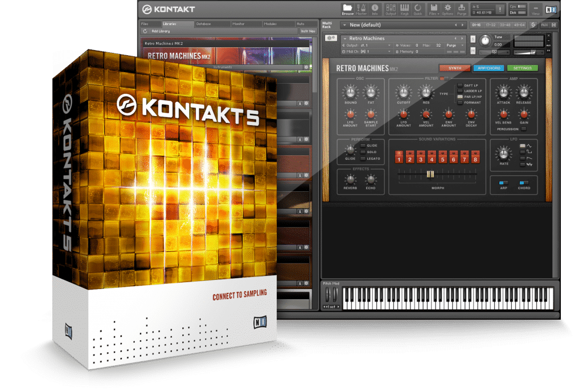Toggle the on-screen Keyboard icon
Image resolution: width=583 pixels, height=392 pixels.
[x=405, y=9]
